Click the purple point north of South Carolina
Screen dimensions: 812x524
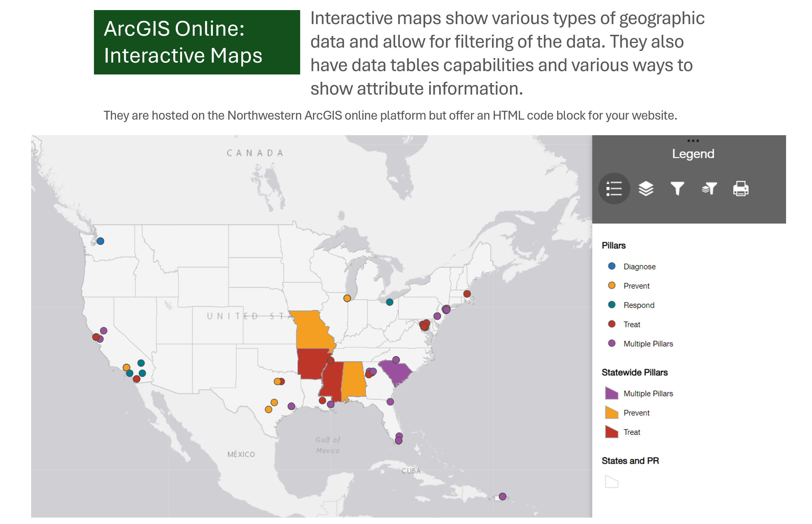[396, 360]
